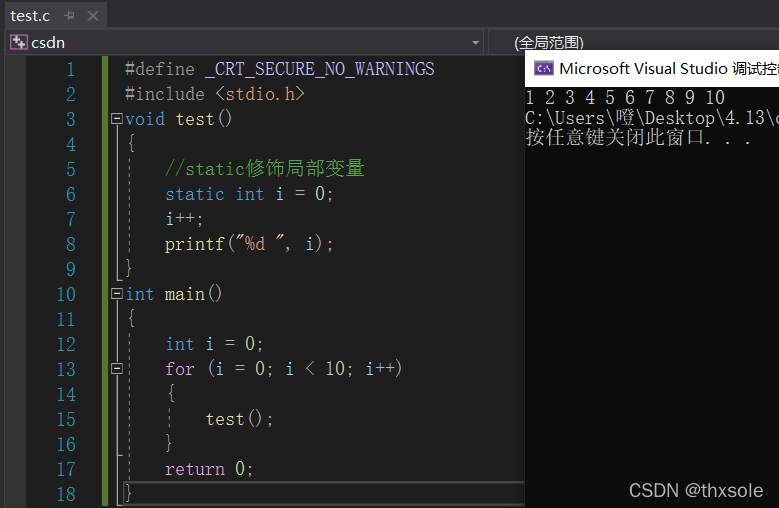Screen dimensions: 779x508
Task: Collapse the void test() function
Action: pyautogui.click(x=117, y=118)
